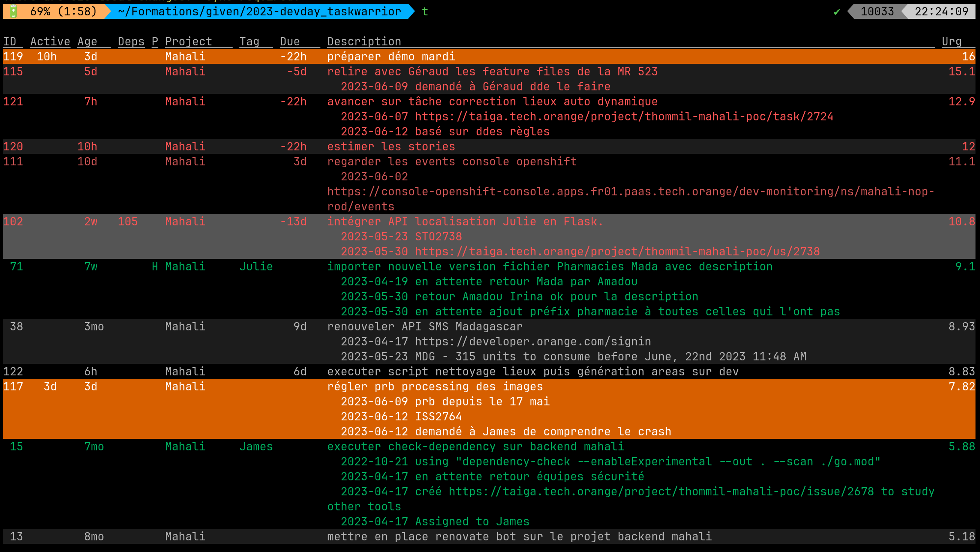Screen dimensions: 980x552
Task: Open taiga us/2738 link
Action: (x=617, y=252)
